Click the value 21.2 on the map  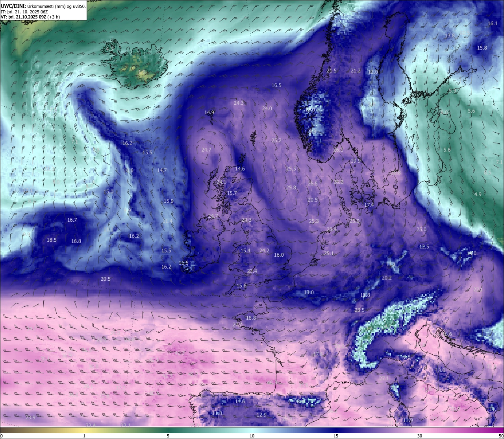point(356,71)
